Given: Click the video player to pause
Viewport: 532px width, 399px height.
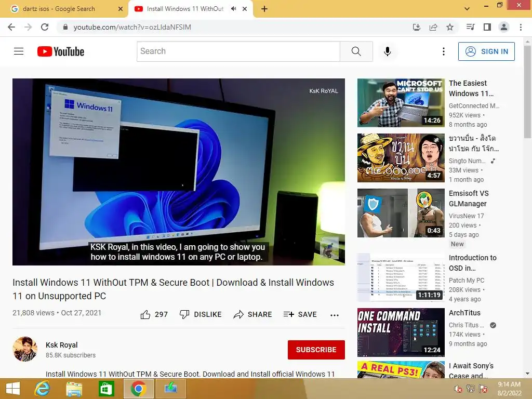Looking at the screenshot, I should 179,171.
